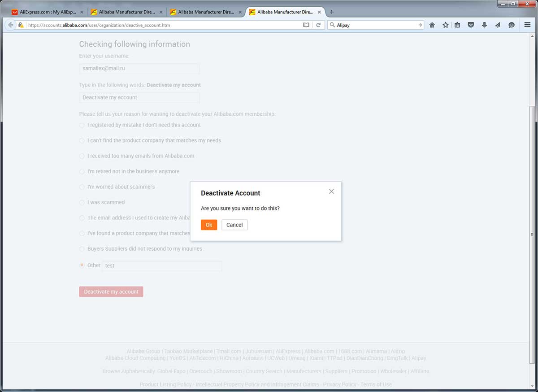The width and height of the screenshot is (538, 392).
Task: Click the red Deactivate my account button
Action: [x=111, y=292]
